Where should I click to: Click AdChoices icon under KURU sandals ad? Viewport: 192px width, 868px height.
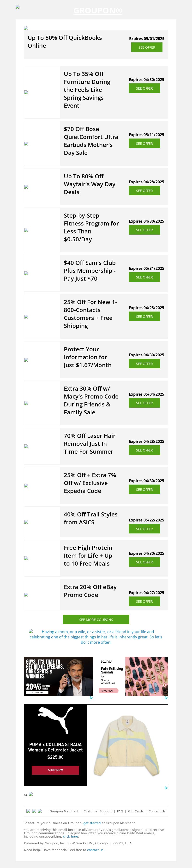[x=166, y=698]
